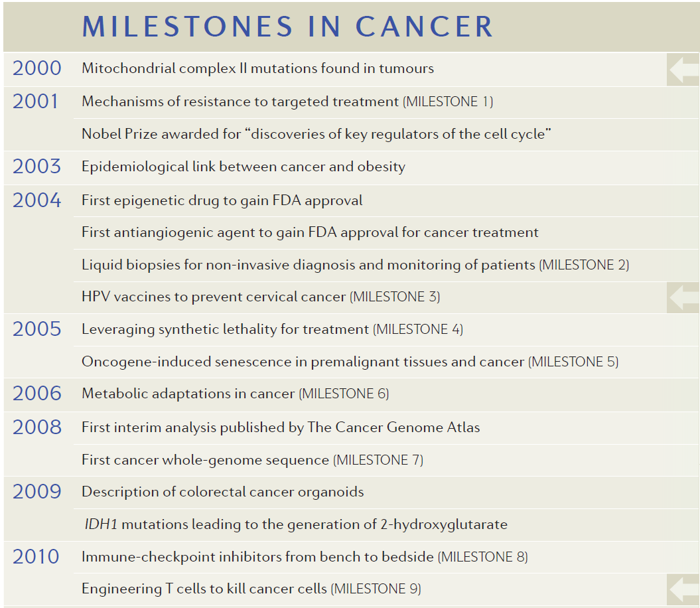Image resolution: width=700 pixels, height=608 pixels.
Task: Open Immune-checkpoint inhibitors from bench to bedside
Action: point(305,557)
